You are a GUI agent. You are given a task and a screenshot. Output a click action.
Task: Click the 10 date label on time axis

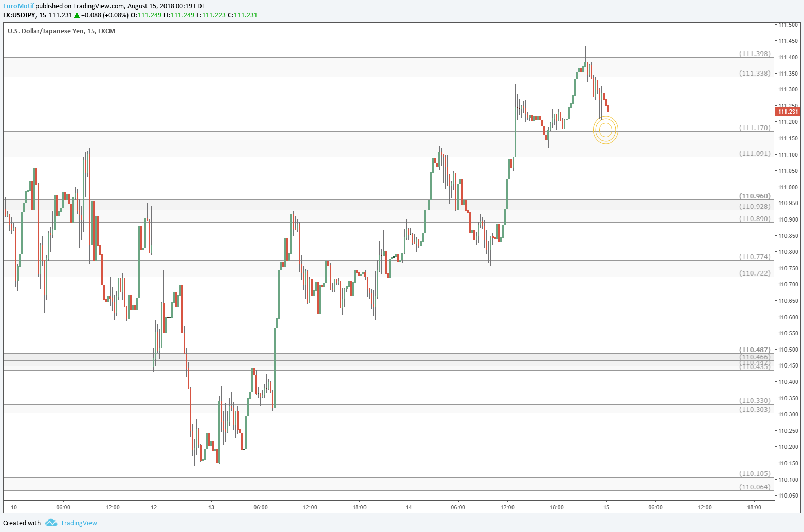point(14,507)
